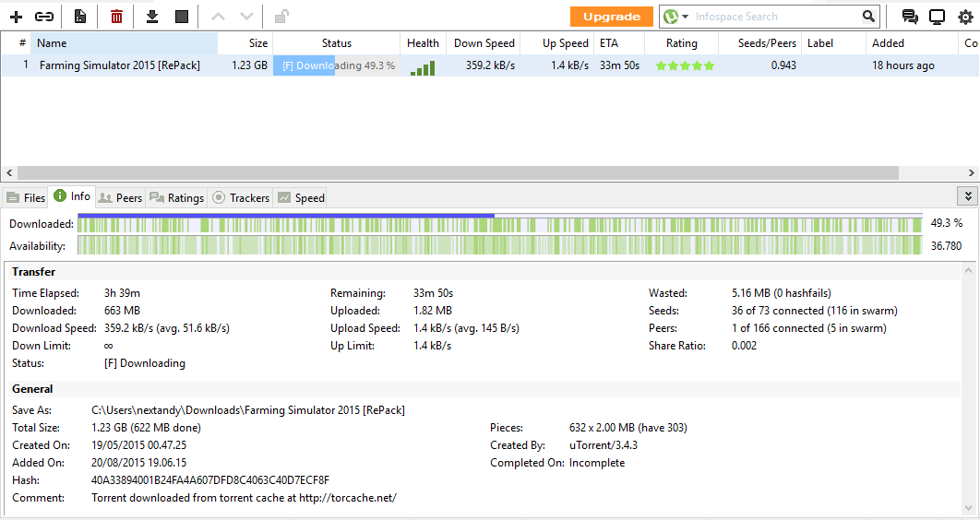Click the Downloading 49.3 % progress bar

[x=336, y=65]
